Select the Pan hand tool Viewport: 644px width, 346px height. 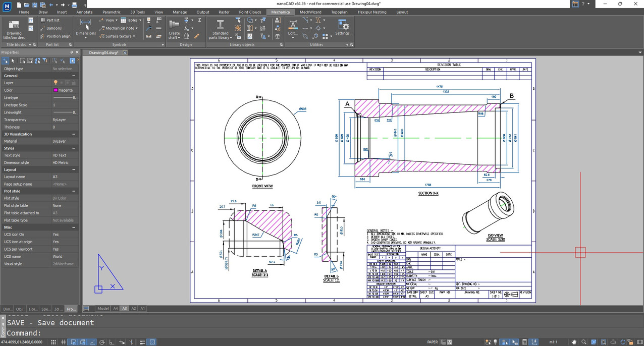pyautogui.click(x=574, y=342)
